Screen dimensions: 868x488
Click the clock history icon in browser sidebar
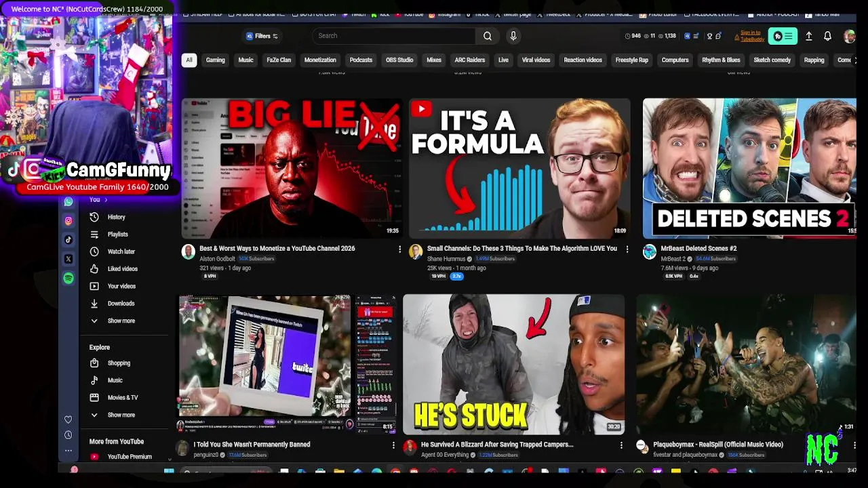tap(68, 435)
